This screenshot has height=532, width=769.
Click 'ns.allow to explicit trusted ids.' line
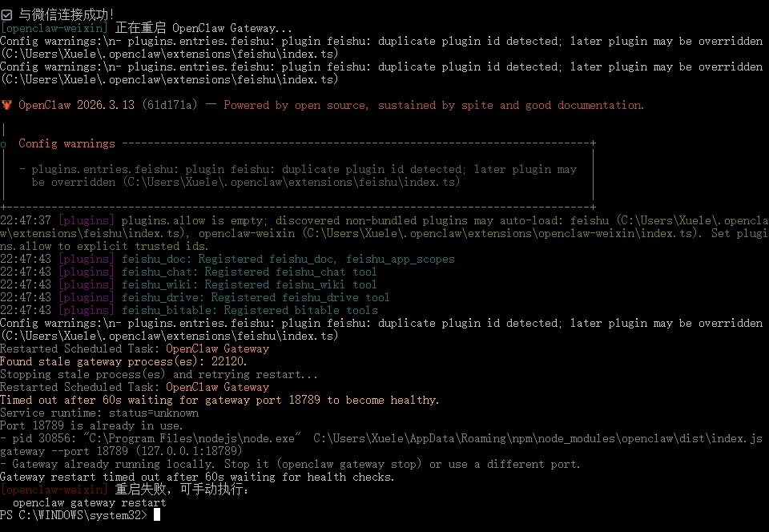tap(104, 246)
